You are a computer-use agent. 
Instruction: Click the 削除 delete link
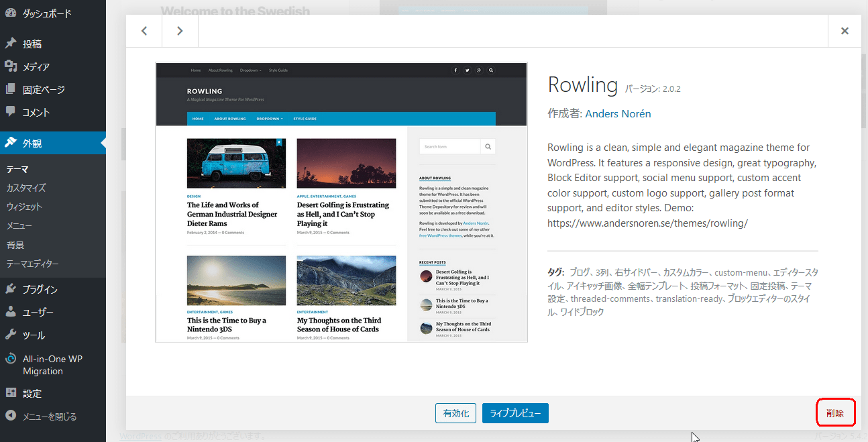[835, 413]
